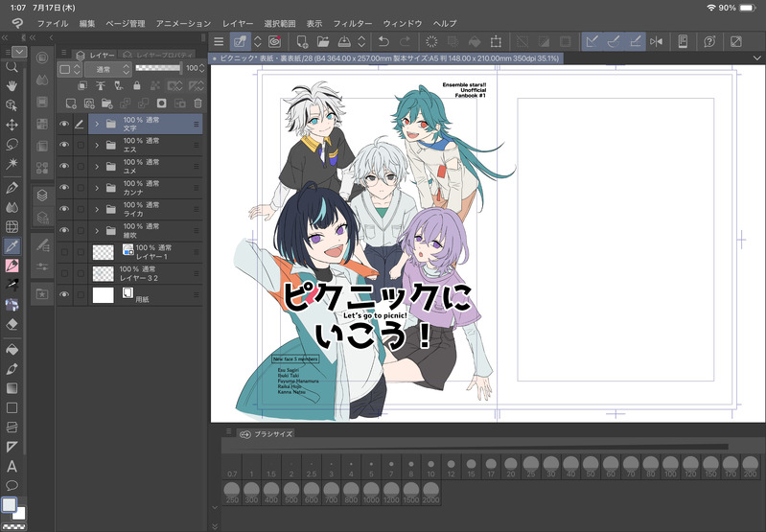Show レイヤー 3 2 layer
The height and width of the screenshot is (532, 766).
click(x=64, y=273)
